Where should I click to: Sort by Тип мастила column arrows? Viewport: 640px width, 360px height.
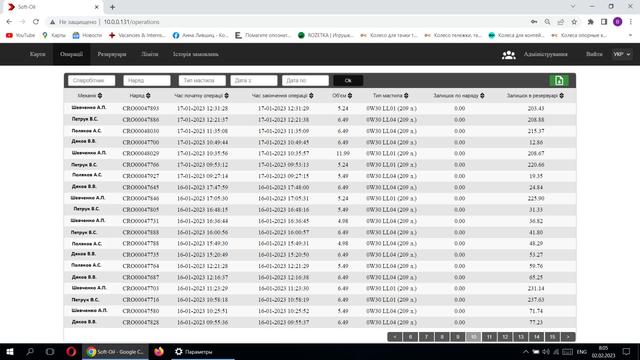(x=406, y=96)
